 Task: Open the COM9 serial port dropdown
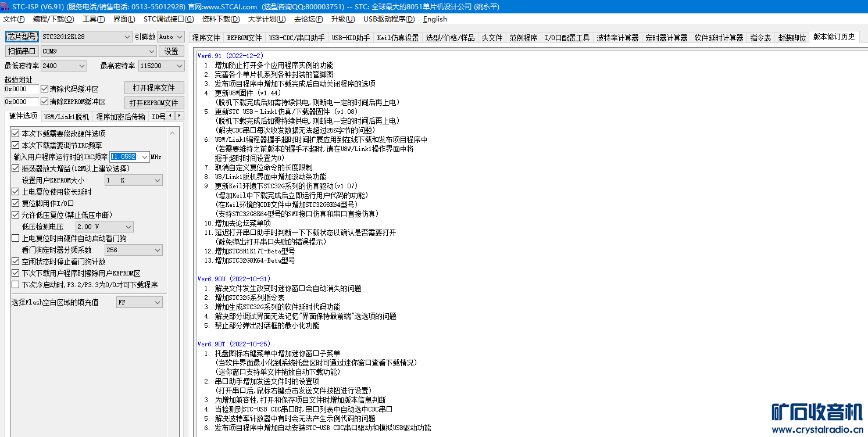[99, 51]
